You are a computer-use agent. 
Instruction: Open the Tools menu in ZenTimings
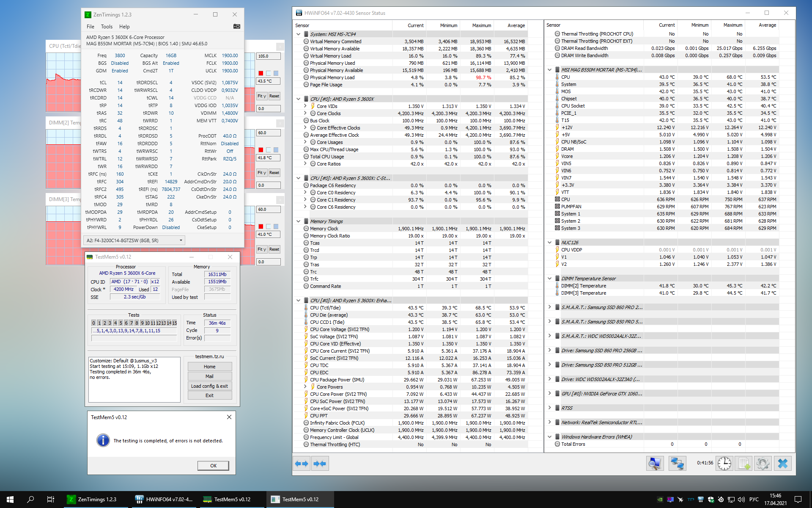click(107, 26)
